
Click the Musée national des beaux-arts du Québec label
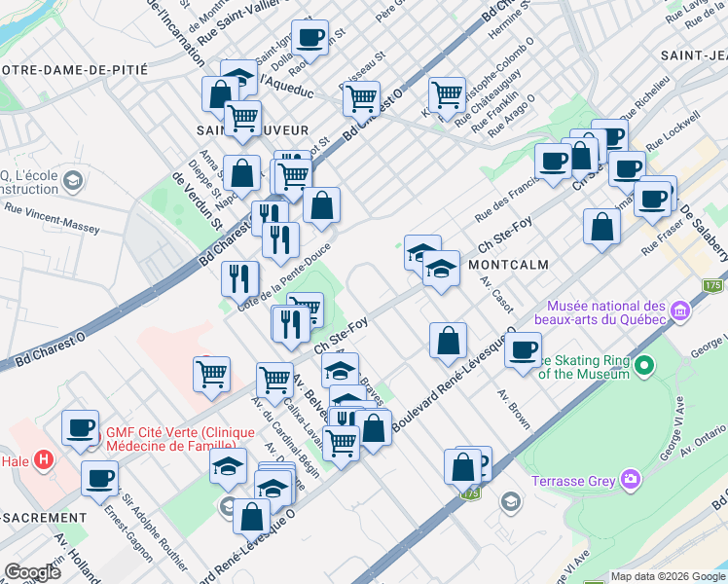[x=601, y=312]
